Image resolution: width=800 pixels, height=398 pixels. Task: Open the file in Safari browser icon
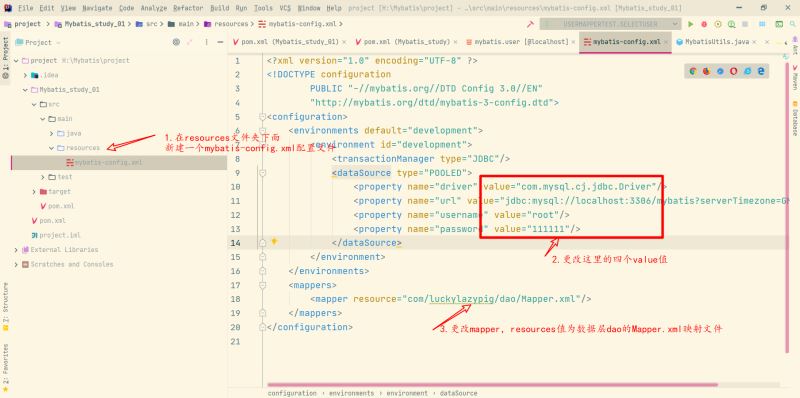click(720, 71)
